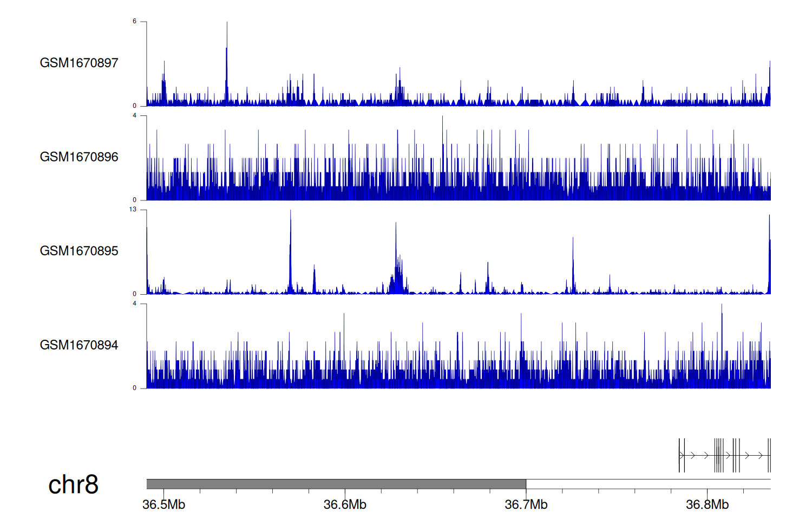Select the GSM1670894 track label

79,345
